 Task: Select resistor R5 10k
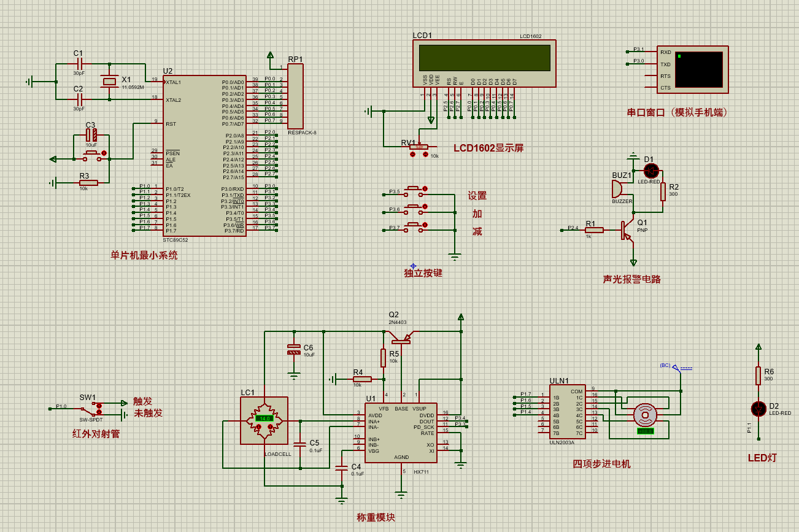pyautogui.click(x=383, y=358)
